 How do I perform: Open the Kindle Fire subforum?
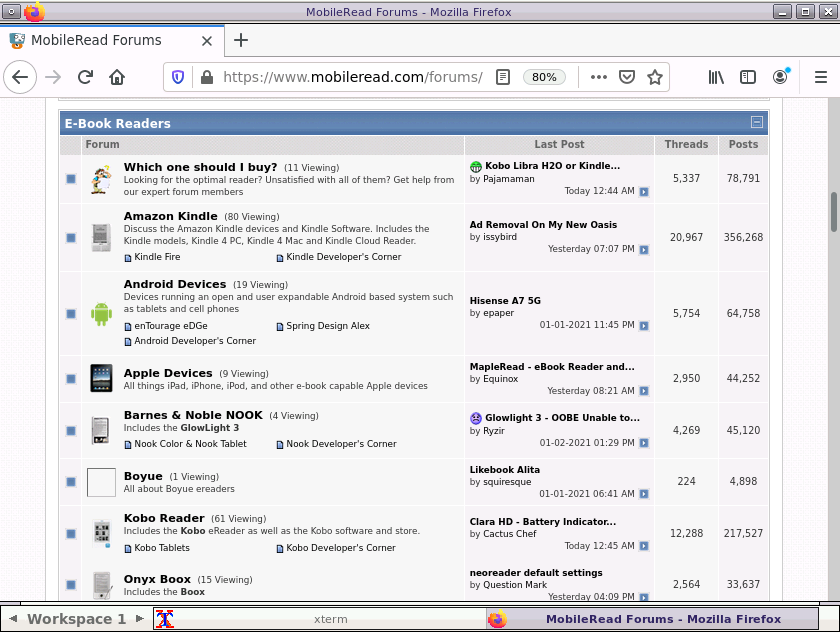[x=157, y=257]
